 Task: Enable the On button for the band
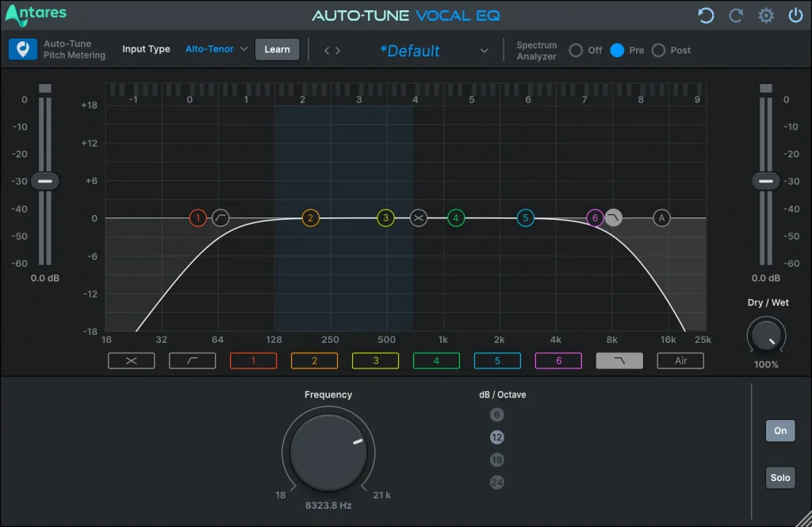coord(779,430)
